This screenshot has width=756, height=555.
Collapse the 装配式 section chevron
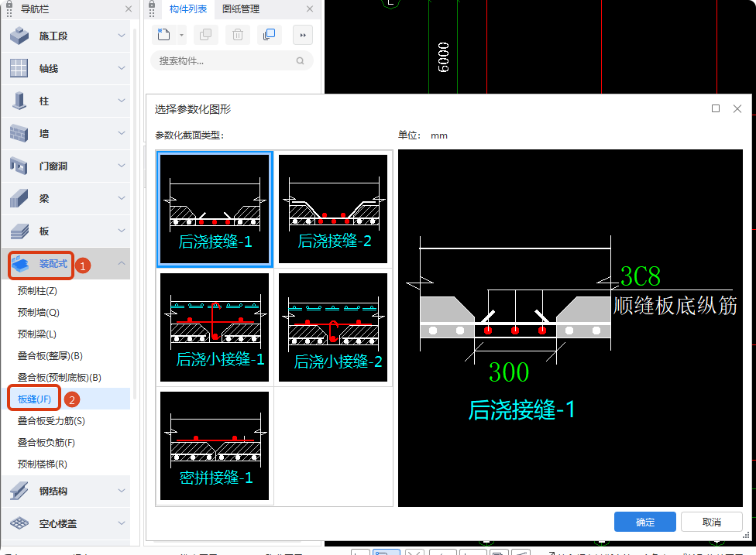pyautogui.click(x=122, y=263)
